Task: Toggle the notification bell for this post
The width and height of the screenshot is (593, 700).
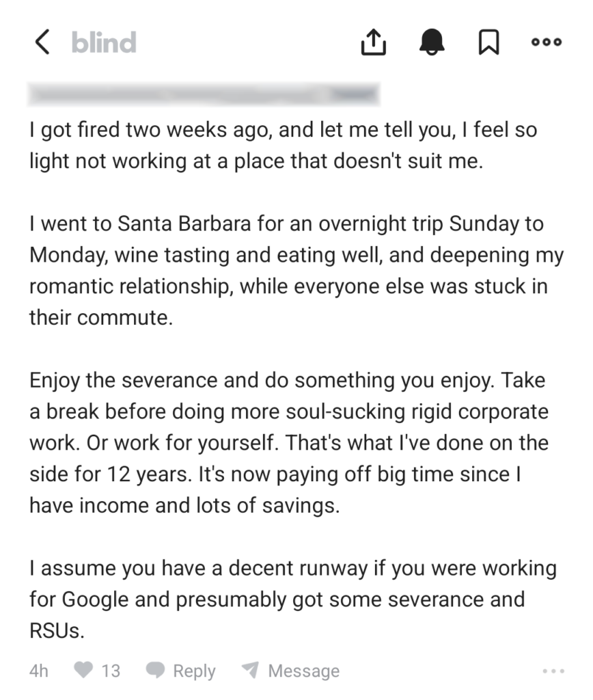Action: [x=432, y=42]
